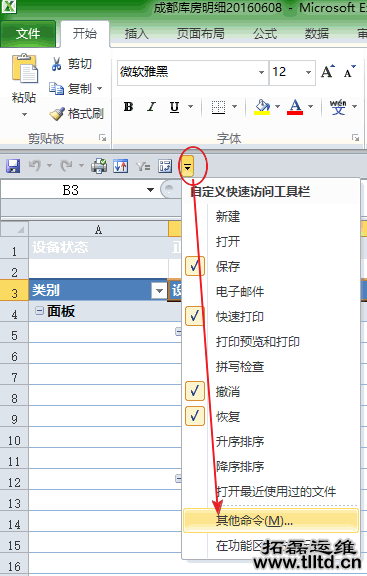The width and height of the screenshot is (367, 576).
Task: Uncheck 快速打印 menu option
Action: 270,316
